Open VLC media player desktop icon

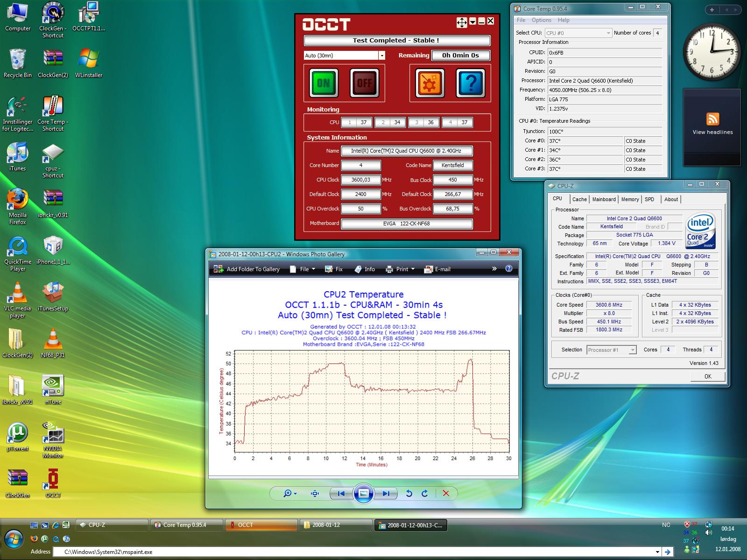18,300
